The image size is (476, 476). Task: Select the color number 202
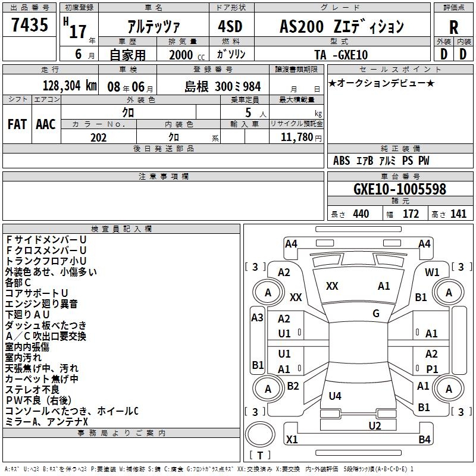coord(98,137)
